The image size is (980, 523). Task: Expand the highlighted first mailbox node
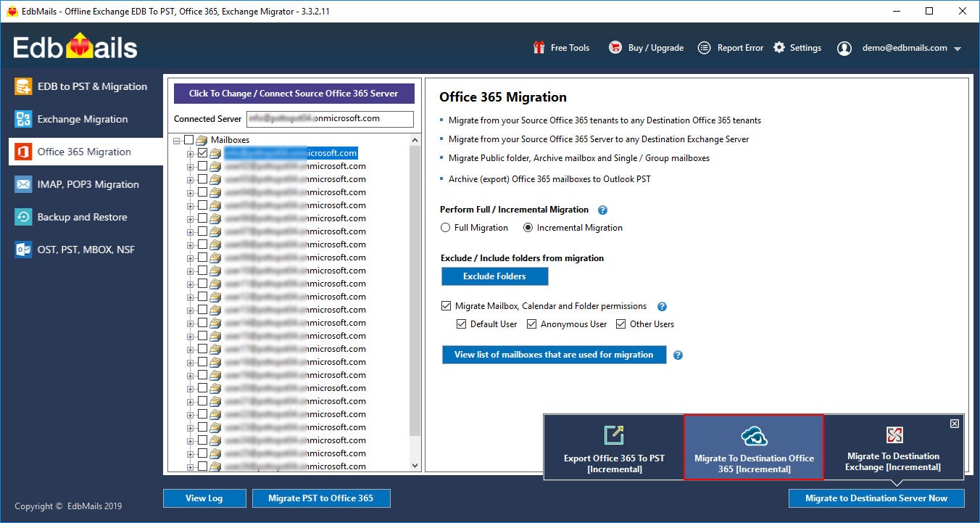pyautogui.click(x=191, y=153)
